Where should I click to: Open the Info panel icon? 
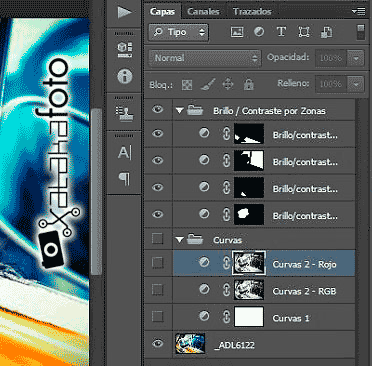click(x=125, y=76)
